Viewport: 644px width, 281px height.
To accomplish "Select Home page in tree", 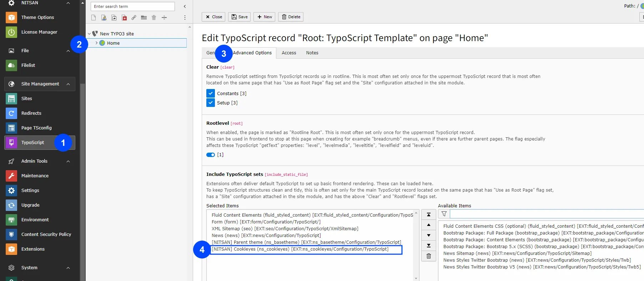I will coord(113,43).
